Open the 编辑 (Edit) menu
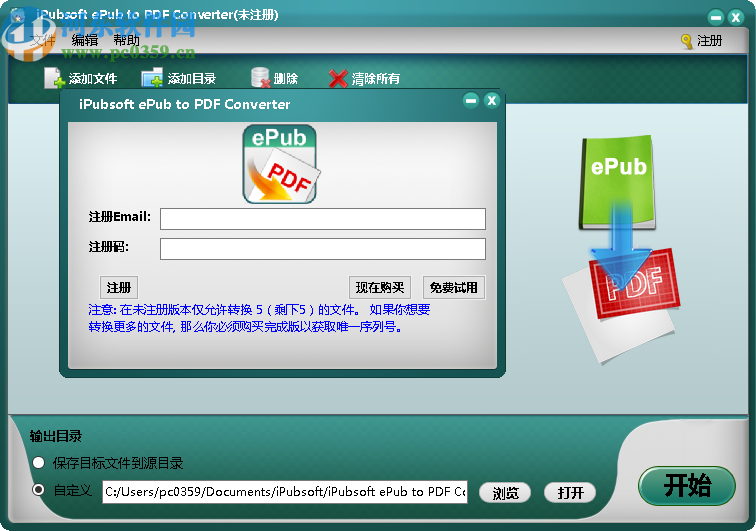This screenshot has height=531, width=756. (x=85, y=41)
